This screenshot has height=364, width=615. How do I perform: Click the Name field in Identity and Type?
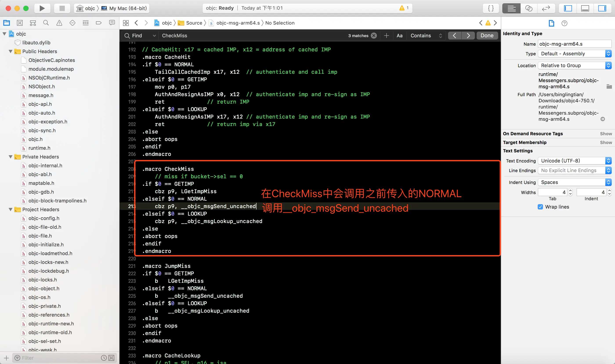(x=574, y=44)
